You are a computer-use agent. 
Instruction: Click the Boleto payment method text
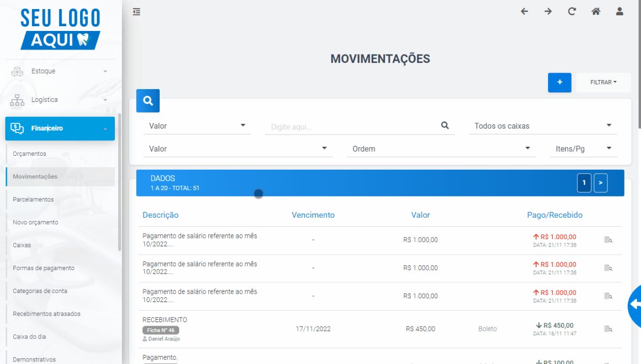pos(488,329)
